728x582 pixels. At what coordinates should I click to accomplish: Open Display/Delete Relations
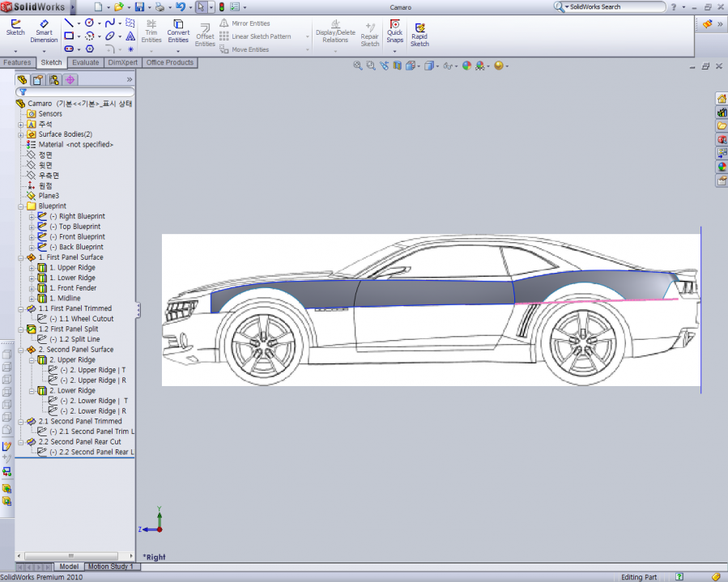[x=336, y=32]
